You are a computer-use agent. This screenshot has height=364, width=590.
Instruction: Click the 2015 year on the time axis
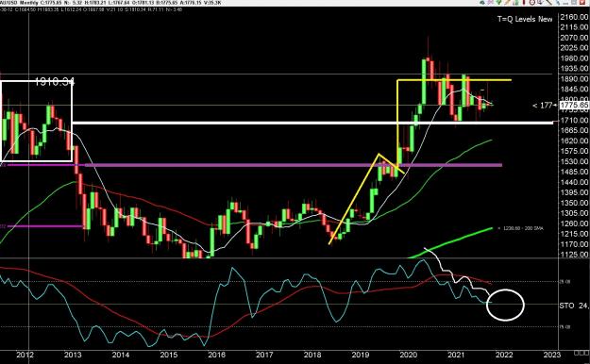169,355
